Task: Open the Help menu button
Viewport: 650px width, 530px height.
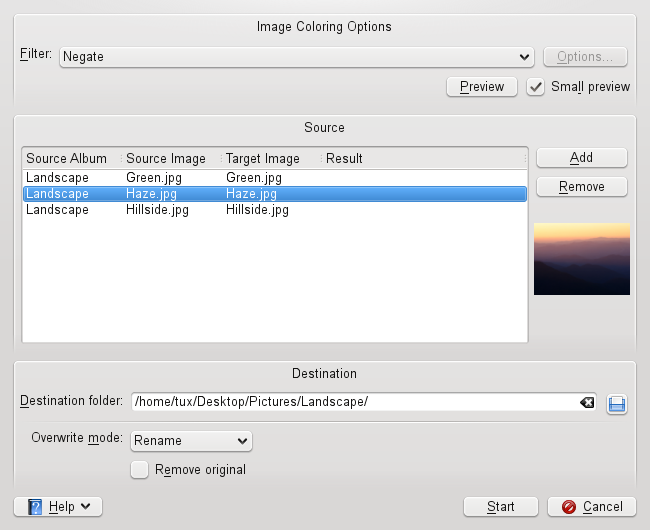Action: click(x=58, y=507)
